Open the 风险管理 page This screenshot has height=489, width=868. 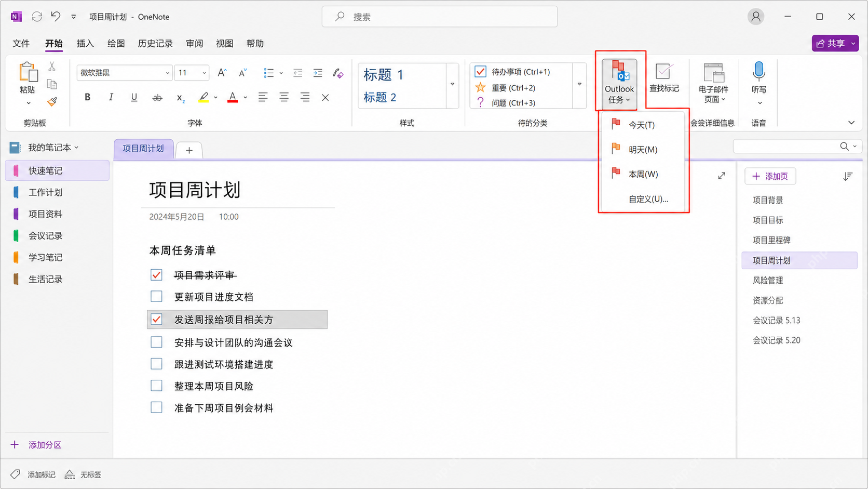799,281
